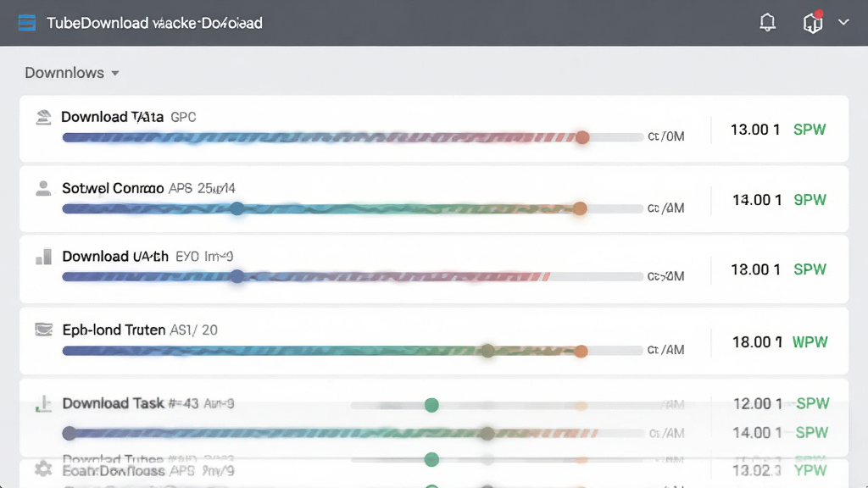Click the bar chart icon beside Download UA-th
868x488 pixels.
pos(43,257)
